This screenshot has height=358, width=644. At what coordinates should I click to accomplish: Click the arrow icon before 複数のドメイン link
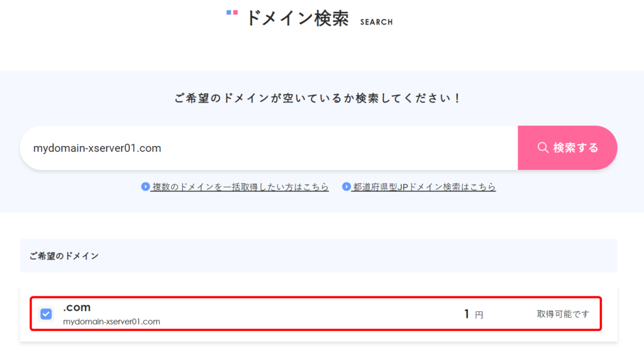point(145,187)
